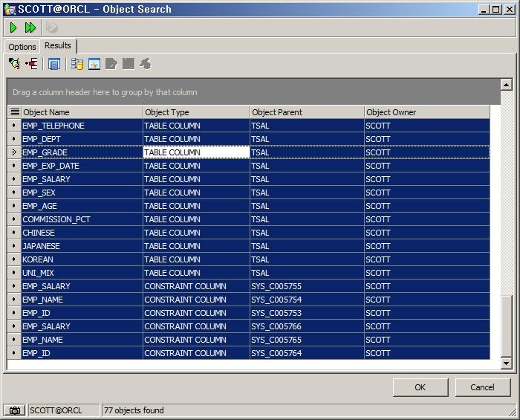Click the first Results toolbar icon with pointer
The image size is (520, 420).
click(14, 64)
